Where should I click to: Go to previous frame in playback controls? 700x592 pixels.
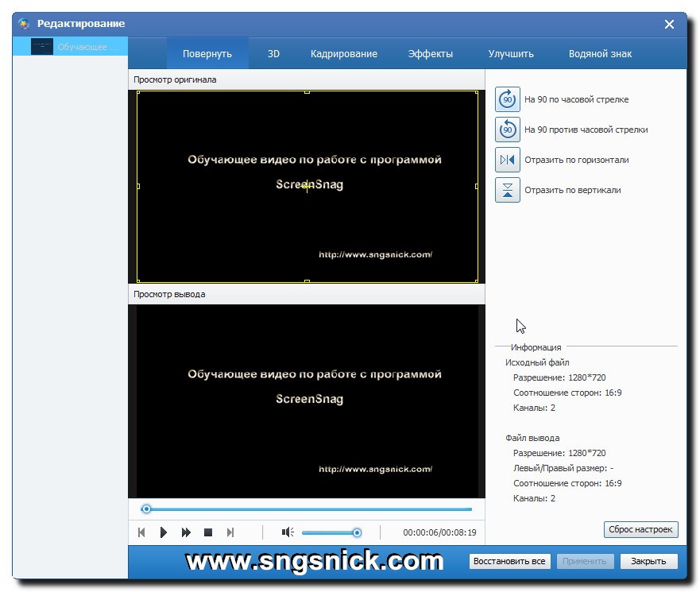pos(141,532)
